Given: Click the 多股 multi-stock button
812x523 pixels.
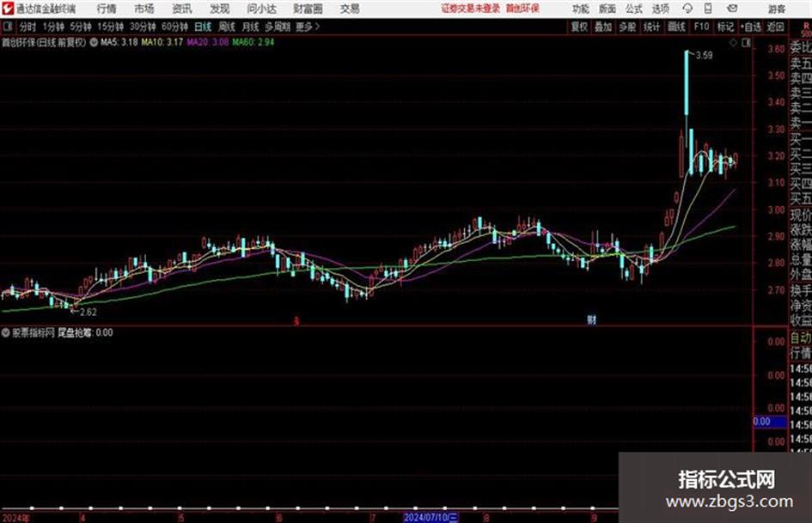Looking at the screenshot, I should point(627,27).
